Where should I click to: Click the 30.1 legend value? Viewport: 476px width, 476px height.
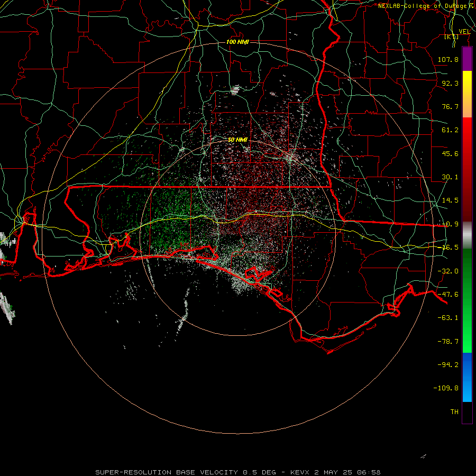pos(450,177)
